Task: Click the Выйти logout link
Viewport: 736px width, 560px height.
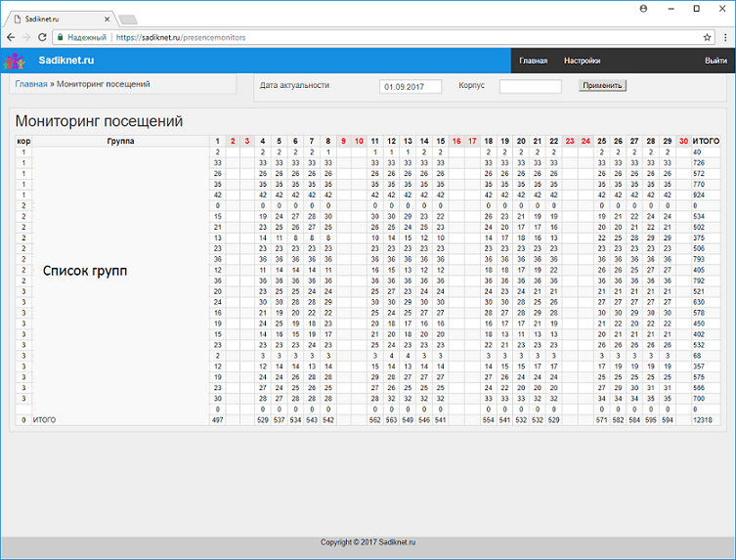Action: point(715,61)
